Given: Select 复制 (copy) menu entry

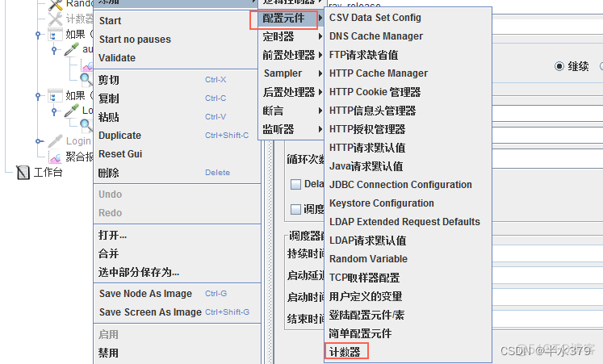Looking at the screenshot, I should pyautogui.click(x=177, y=98).
